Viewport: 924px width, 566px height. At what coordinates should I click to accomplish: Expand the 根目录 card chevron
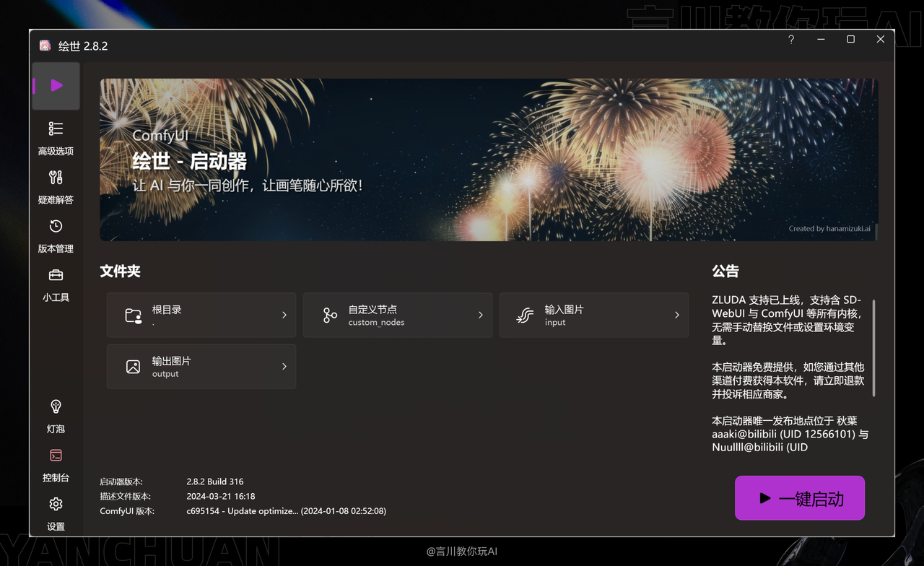(x=283, y=315)
